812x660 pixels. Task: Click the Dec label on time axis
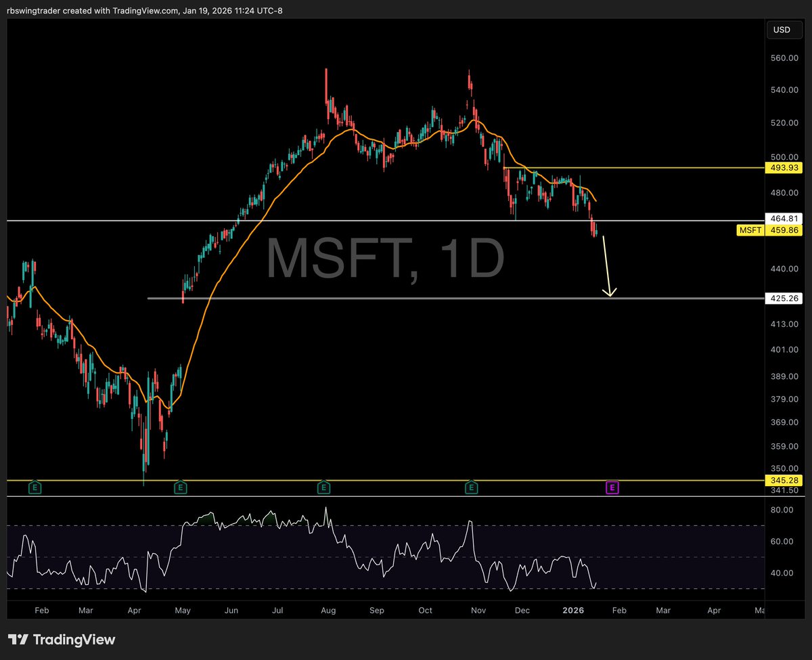tap(522, 610)
